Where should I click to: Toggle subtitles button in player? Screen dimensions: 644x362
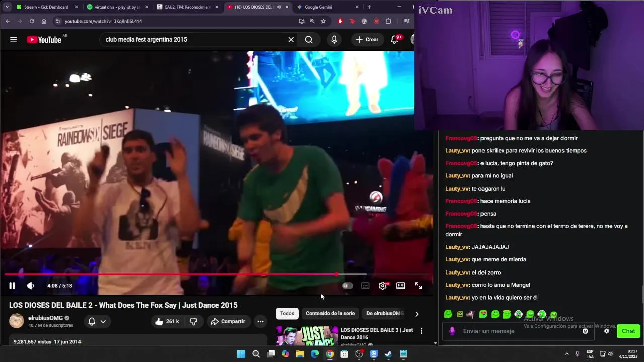coord(365,286)
